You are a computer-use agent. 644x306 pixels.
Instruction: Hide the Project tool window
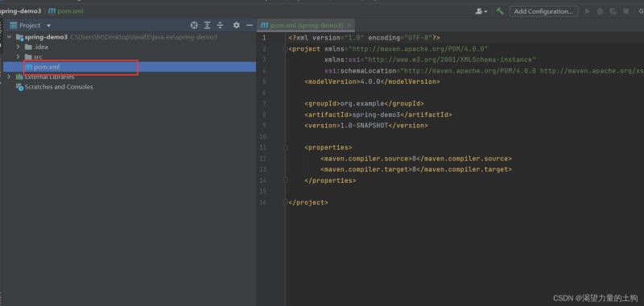click(x=250, y=25)
